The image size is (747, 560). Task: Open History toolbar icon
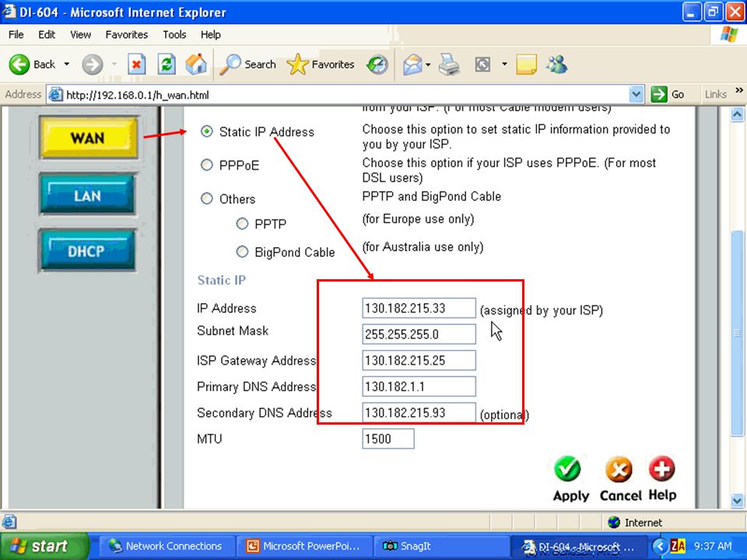377,65
